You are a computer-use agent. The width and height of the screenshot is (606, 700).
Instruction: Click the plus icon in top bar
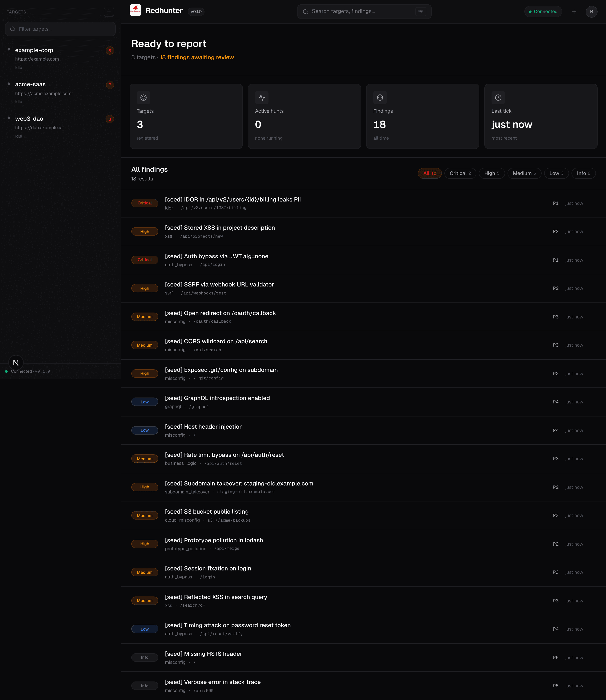coord(574,12)
